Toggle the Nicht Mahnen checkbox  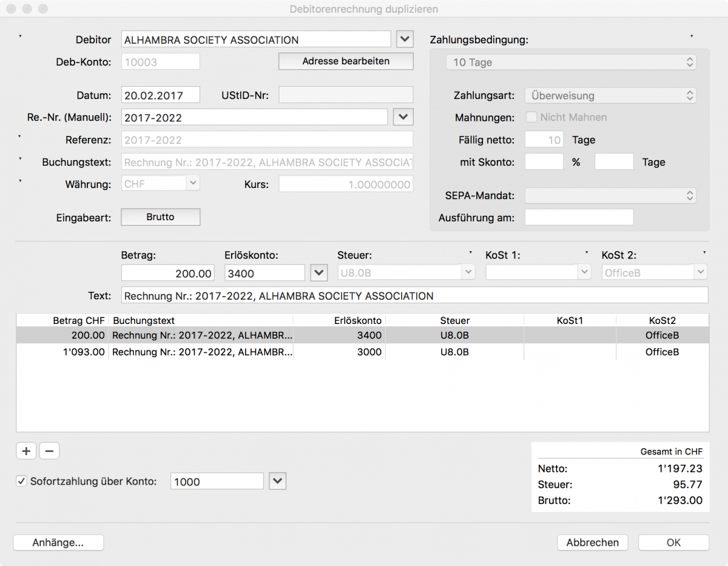click(x=531, y=117)
